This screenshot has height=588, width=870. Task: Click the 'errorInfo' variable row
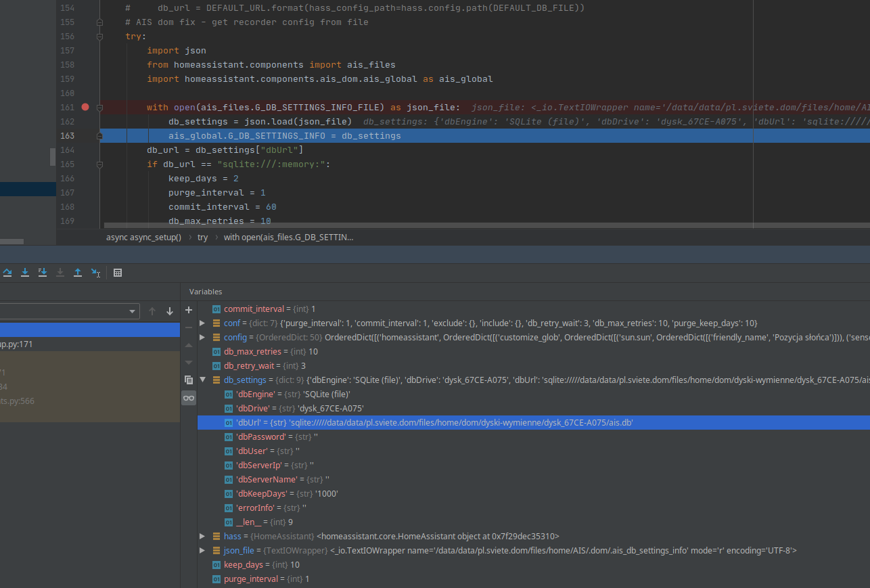pos(534,508)
